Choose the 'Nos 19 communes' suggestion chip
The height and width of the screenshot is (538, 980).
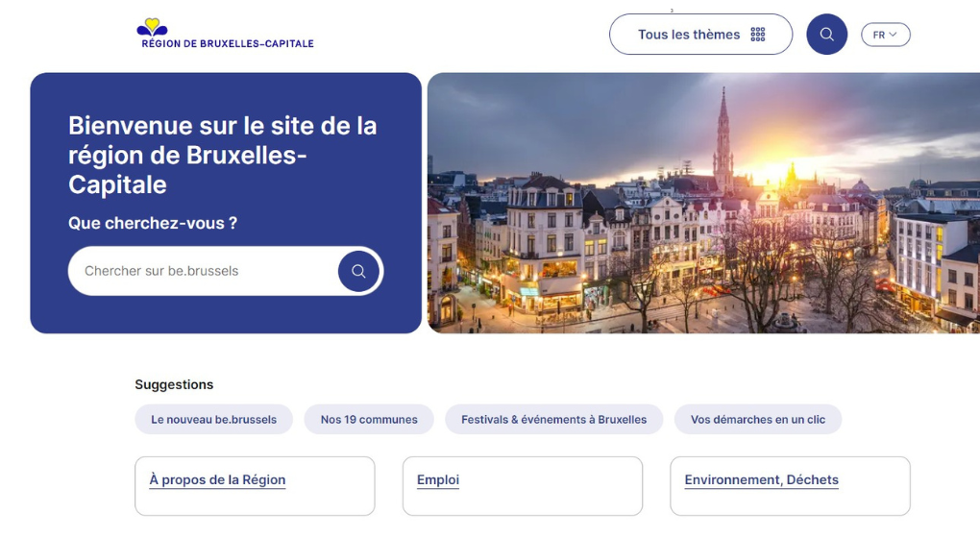tap(369, 420)
